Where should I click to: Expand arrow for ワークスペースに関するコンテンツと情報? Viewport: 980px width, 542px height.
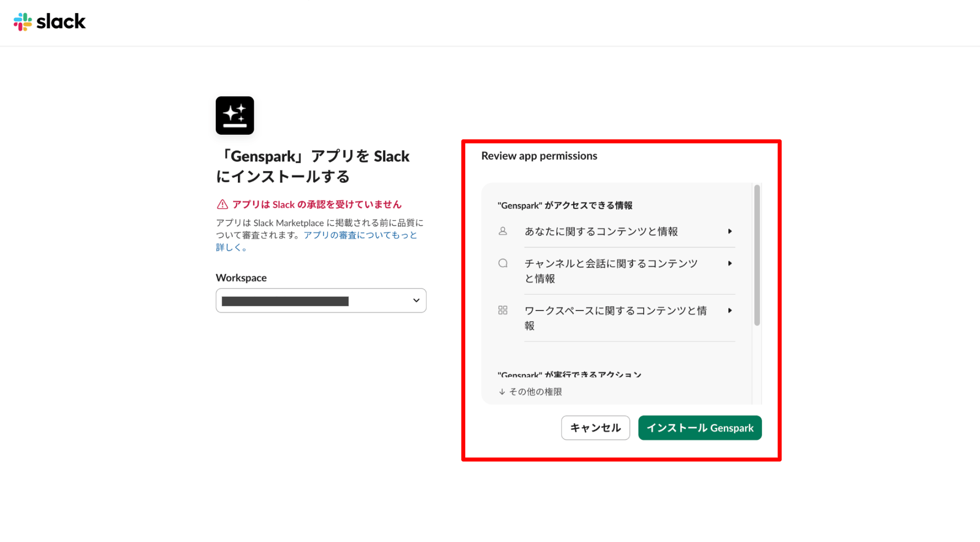click(x=730, y=310)
